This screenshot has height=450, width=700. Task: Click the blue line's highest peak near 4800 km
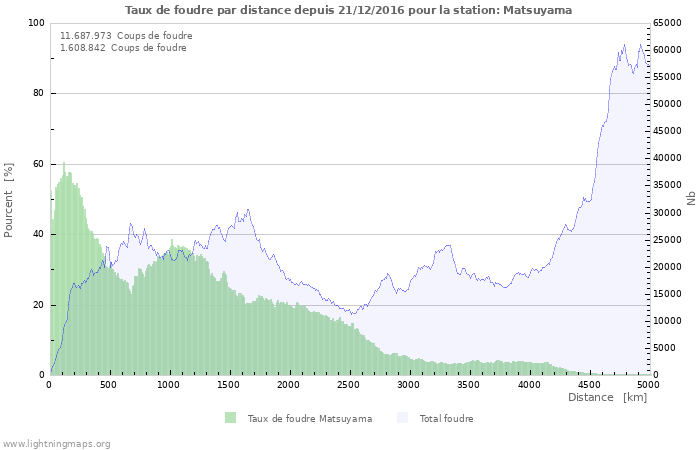[x=625, y=45]
